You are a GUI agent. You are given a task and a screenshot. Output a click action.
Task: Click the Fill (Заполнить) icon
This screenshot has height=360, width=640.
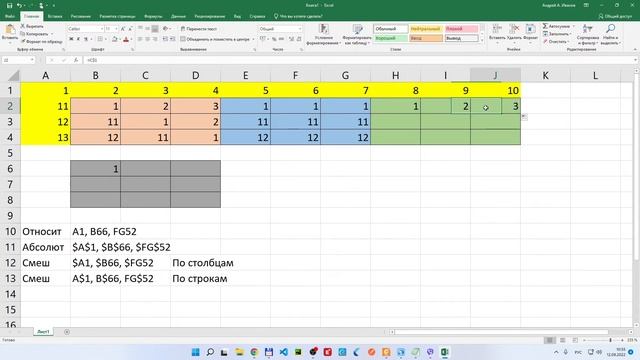[545, 34]
